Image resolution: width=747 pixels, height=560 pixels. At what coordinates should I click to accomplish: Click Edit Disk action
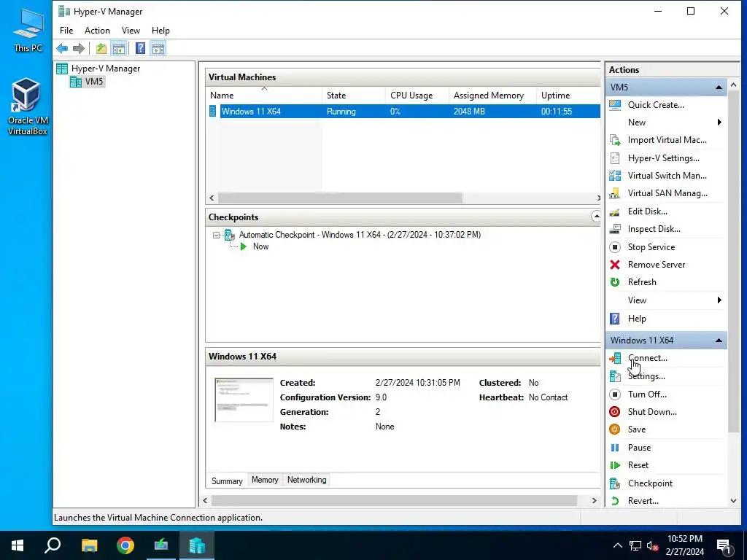(x=648, y=211)
